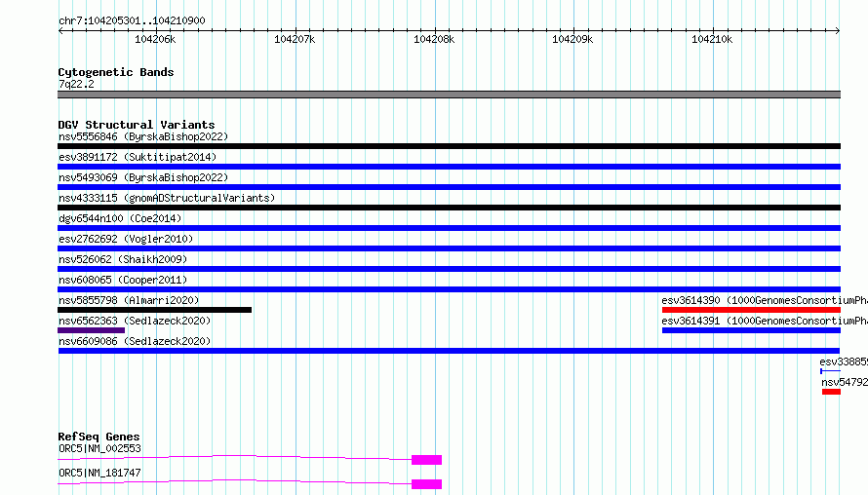
Task: Click the Cytogenetic Bands track title
Action: (116, 72)
